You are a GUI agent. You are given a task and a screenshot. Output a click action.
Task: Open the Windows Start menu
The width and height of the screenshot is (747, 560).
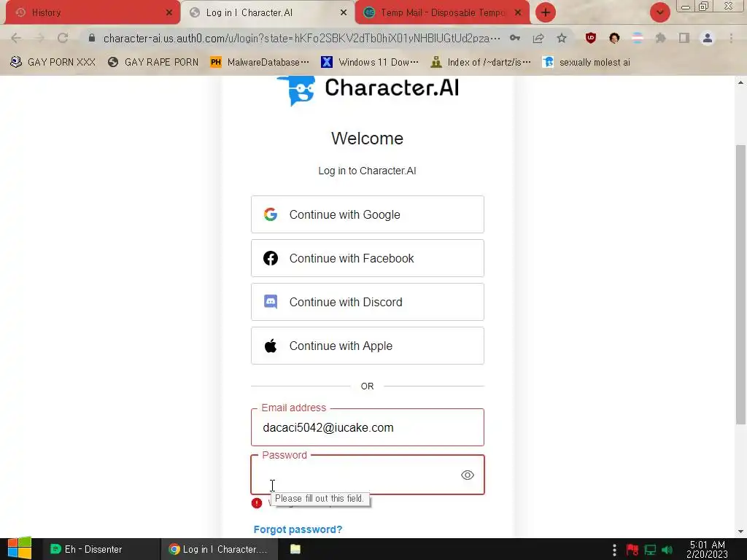click(19, 549)
